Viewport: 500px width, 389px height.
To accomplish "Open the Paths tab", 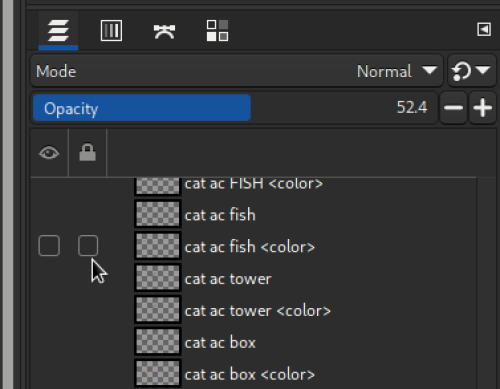I will (x=164, y=31).
